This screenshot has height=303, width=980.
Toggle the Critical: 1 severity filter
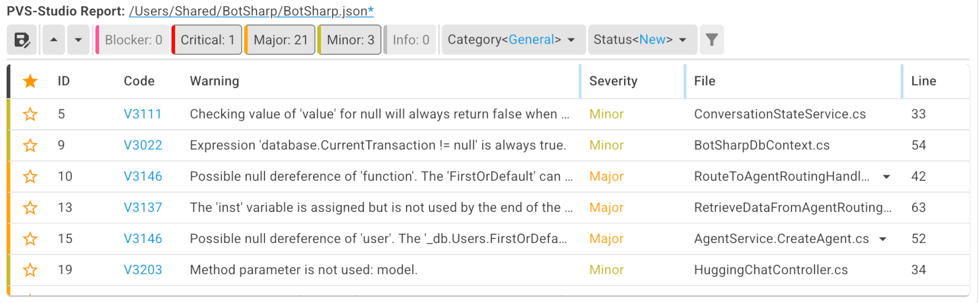pyautogui.click(x=207, y=40)
